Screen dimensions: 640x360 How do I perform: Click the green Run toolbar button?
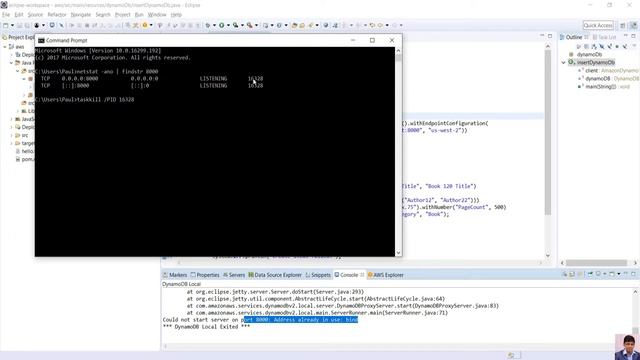tap(222, 25)
